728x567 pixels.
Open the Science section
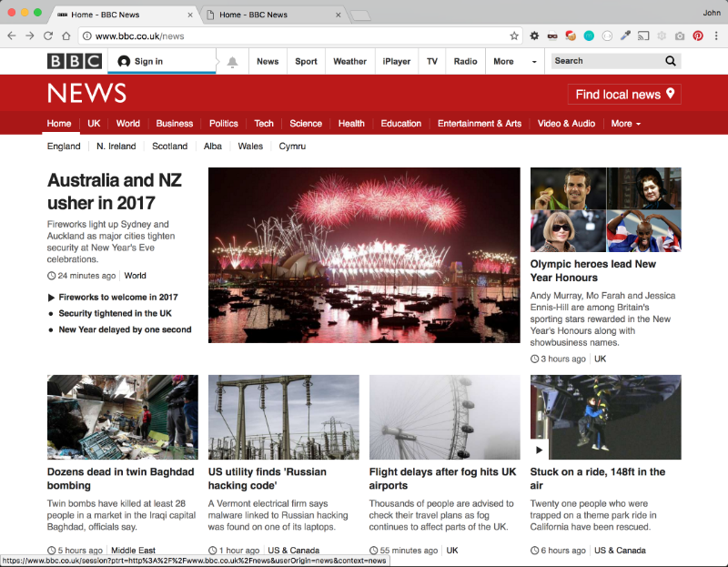click(x=306, y=124)
